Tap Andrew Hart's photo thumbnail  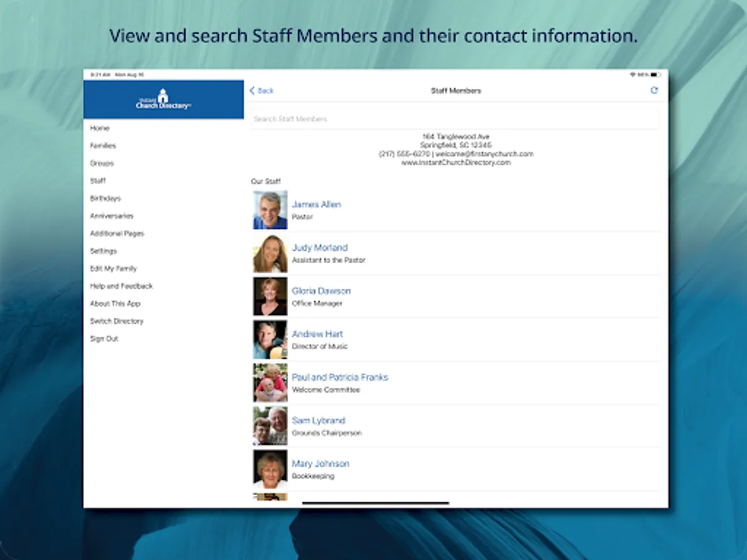(270, 340)
